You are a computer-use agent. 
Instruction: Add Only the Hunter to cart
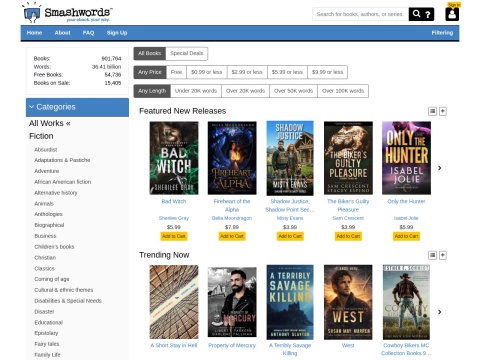tap(406, 236)
